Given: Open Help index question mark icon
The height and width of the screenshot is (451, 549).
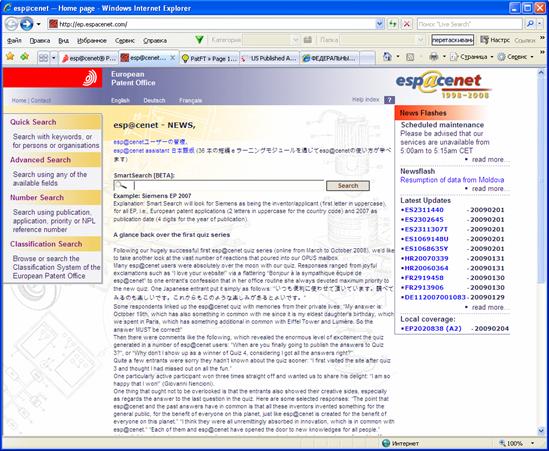Looking at the screenshot, I should click(x=389, y=100).
